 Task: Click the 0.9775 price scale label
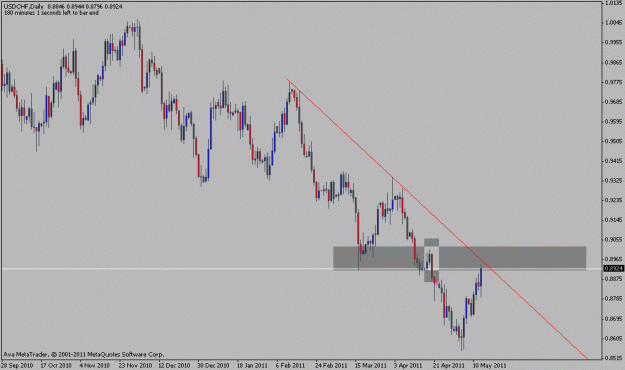pyautogui.click(x=614, y=82)
